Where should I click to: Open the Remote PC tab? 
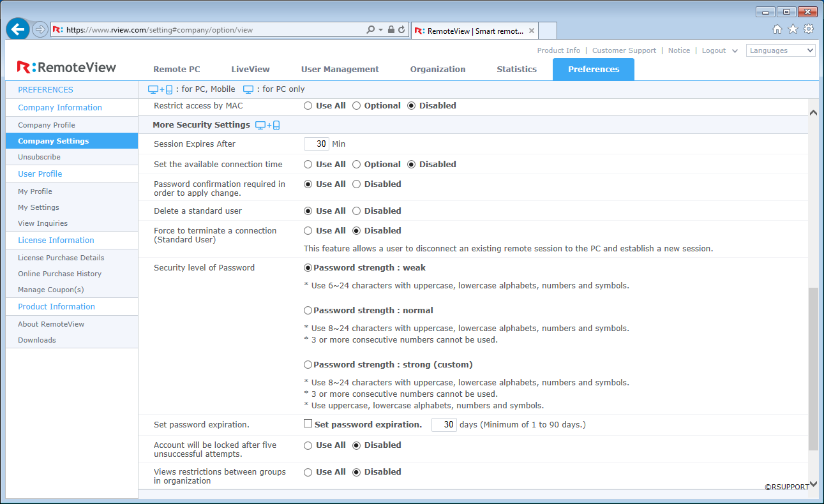[x=177, y=69]
